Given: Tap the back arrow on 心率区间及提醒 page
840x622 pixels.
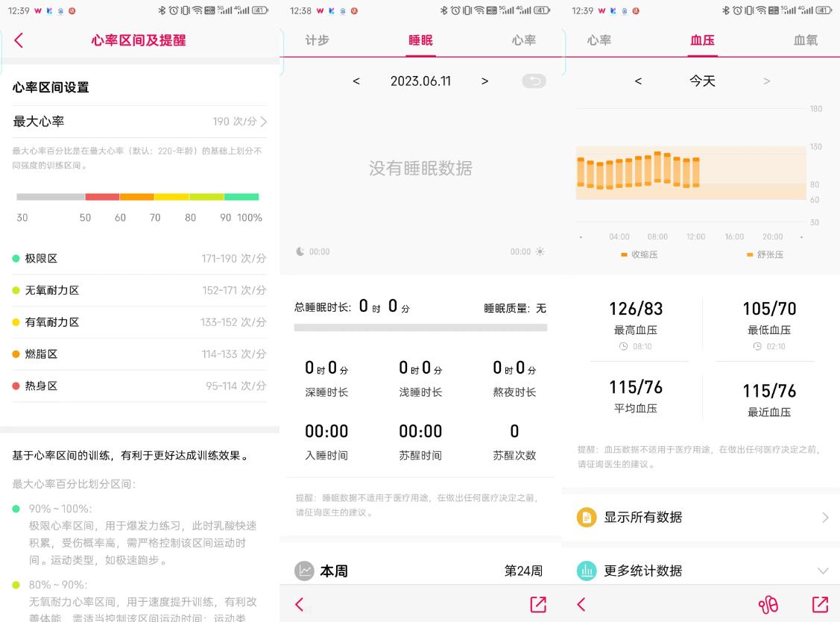Looking at the screenshot, I should pos(17,40).
